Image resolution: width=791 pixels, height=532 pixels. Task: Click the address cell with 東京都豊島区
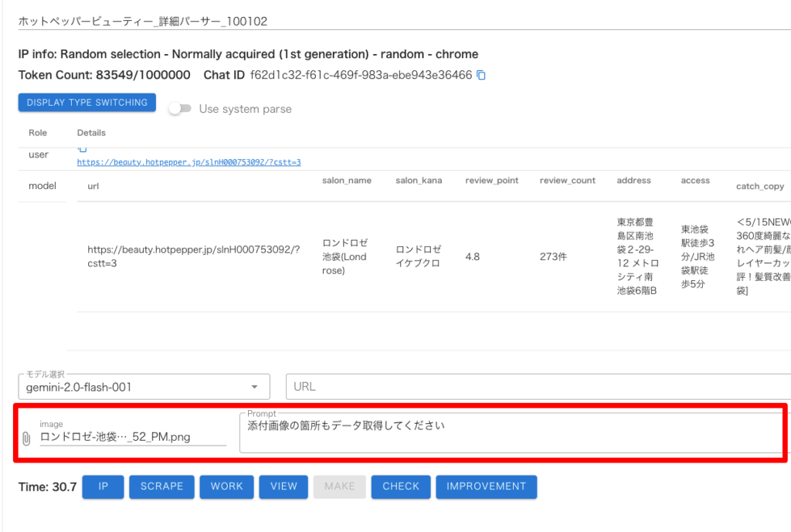click(637, 256)
